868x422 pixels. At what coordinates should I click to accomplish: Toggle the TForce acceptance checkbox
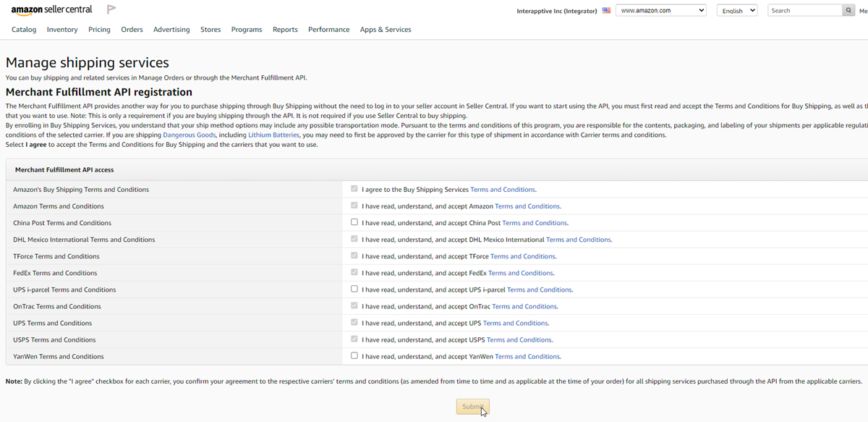[x=354, y=256]
